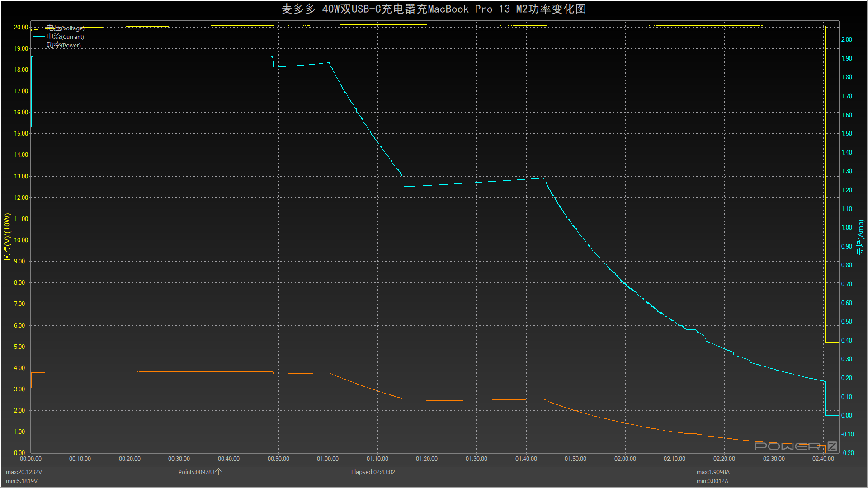868x488 pixels.
Task: Click the 02:40:00 time axis label
Action: point(823,459)
